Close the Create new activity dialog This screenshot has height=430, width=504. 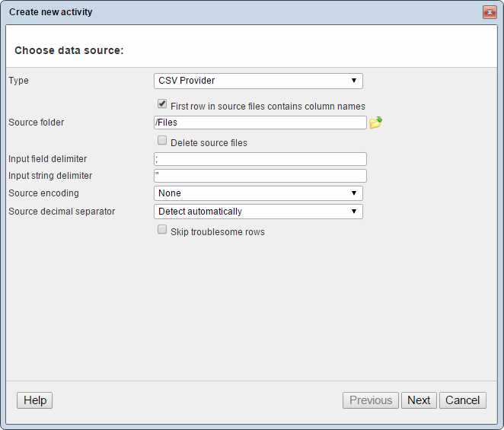point(489,12)
